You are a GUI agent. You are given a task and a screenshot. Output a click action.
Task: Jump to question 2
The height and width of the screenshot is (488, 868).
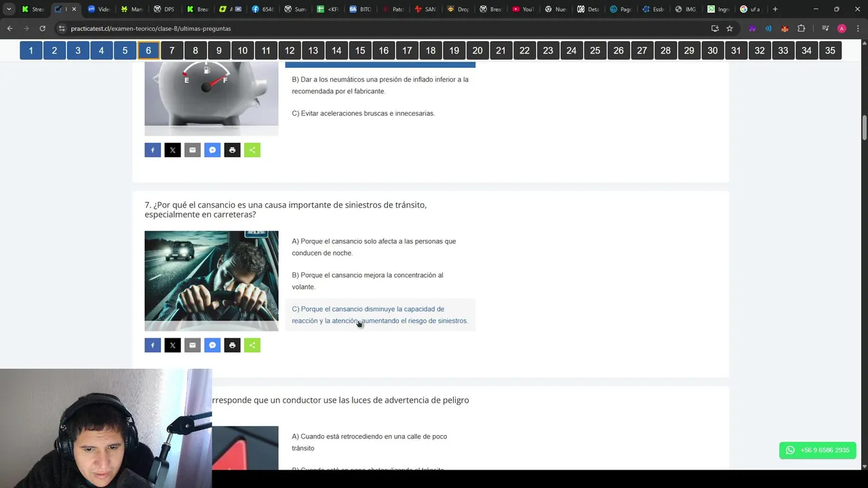[54, 50]
